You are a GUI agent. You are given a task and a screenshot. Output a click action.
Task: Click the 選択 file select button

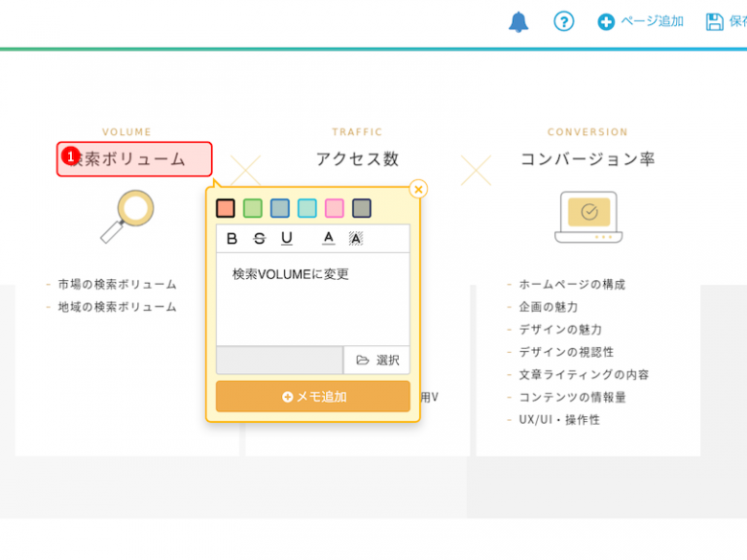[376, 360]
